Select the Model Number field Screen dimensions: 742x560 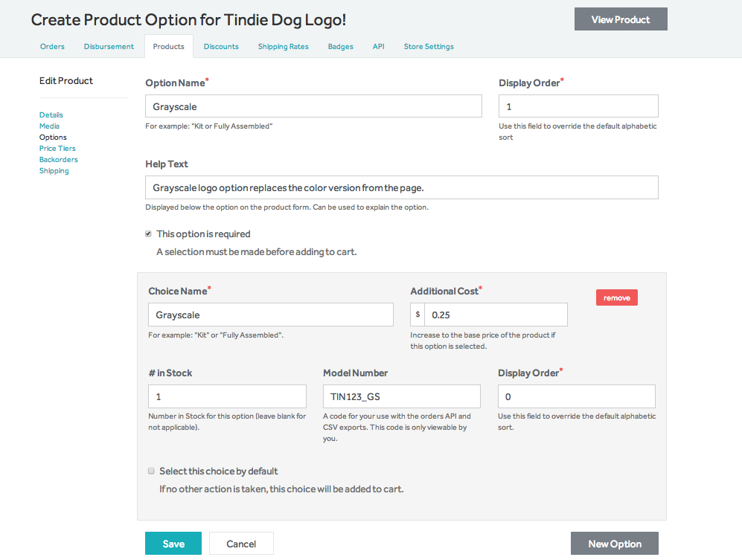pos(401,396)
